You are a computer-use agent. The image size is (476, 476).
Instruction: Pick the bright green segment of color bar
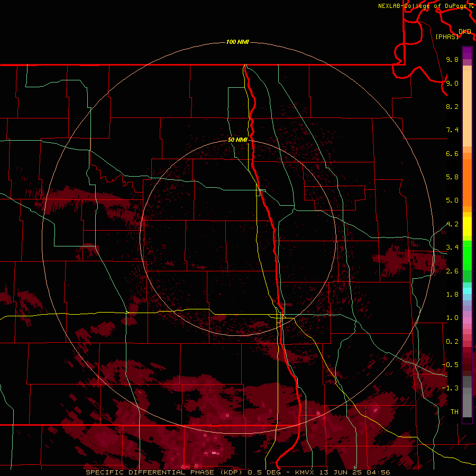467,255
